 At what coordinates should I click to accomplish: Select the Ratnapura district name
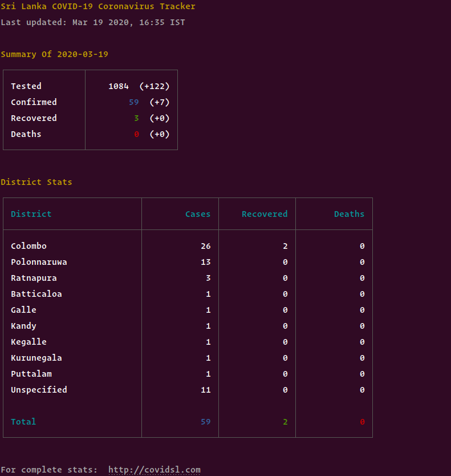(x=34, y=278)
